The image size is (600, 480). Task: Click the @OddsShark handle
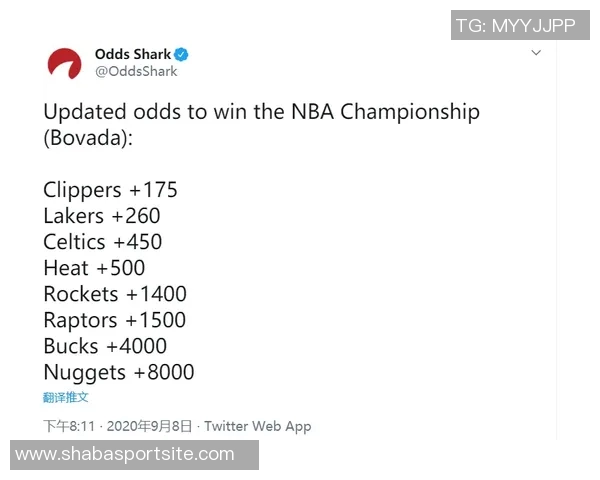pyautogui.click(x=136, y=71)
